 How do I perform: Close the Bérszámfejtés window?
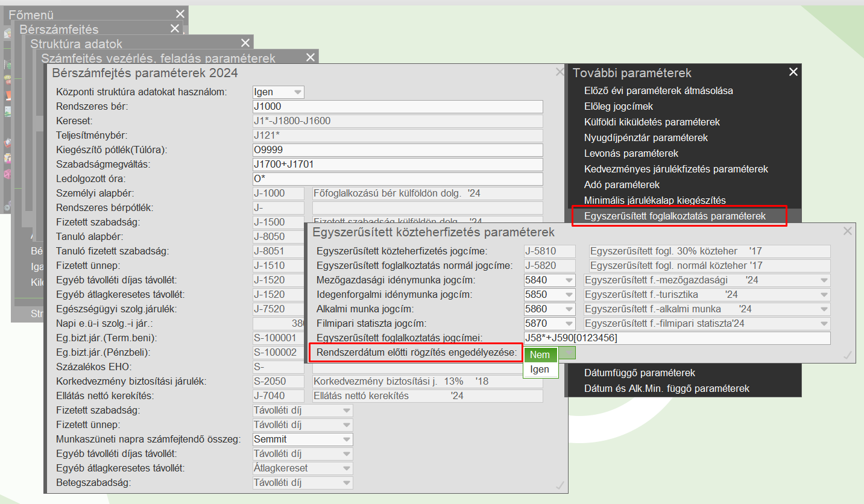pyautogui.click(x=175, y=28)
